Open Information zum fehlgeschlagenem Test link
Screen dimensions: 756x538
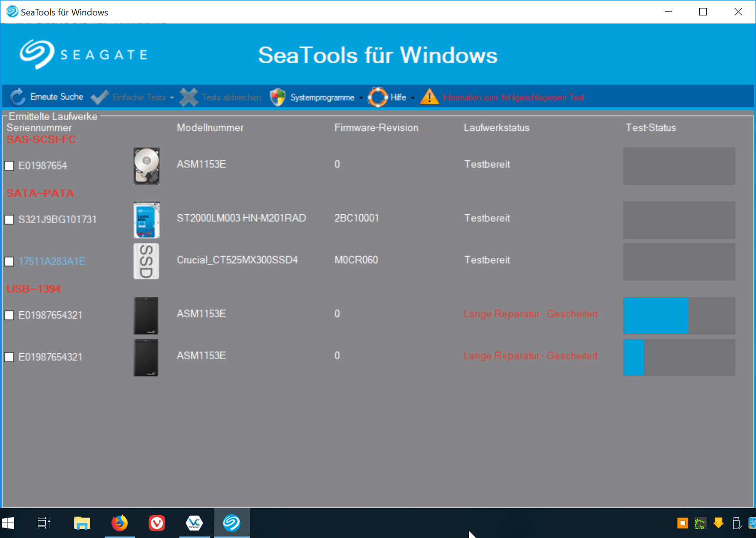513,97
